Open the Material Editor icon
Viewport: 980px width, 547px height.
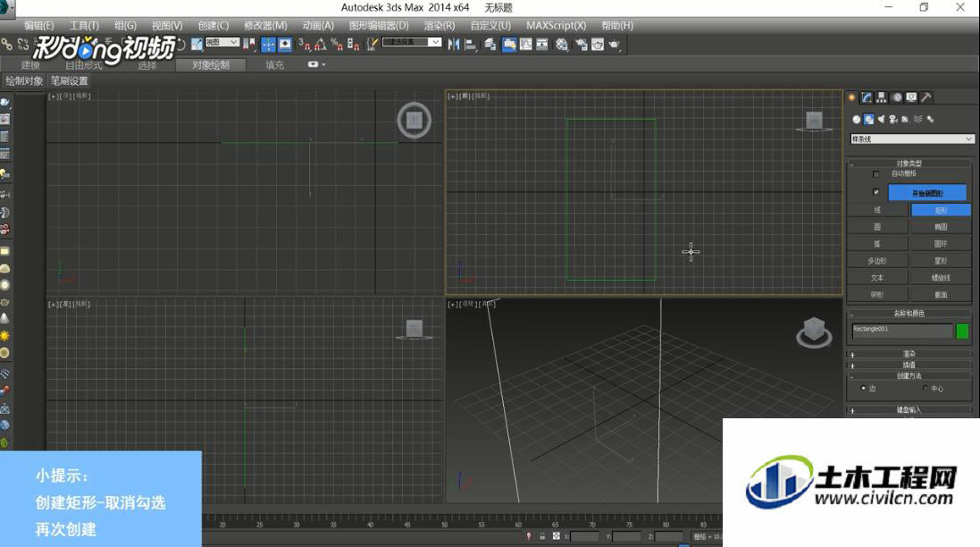(562, 44)
